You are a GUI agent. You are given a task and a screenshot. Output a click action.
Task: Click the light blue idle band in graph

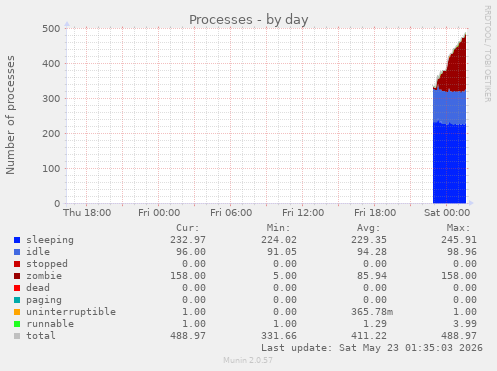coord(449,107)
